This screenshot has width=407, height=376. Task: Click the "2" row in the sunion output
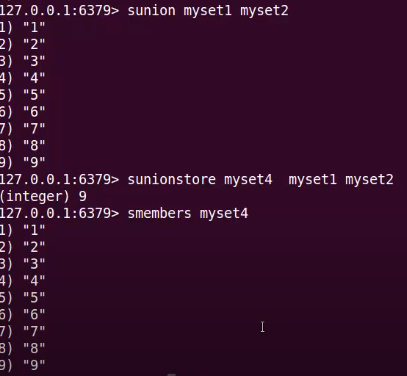22,44
